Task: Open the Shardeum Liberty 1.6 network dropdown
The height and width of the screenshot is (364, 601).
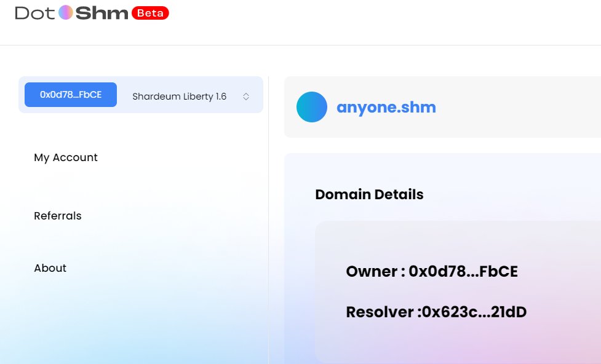Action: (191, 96)
